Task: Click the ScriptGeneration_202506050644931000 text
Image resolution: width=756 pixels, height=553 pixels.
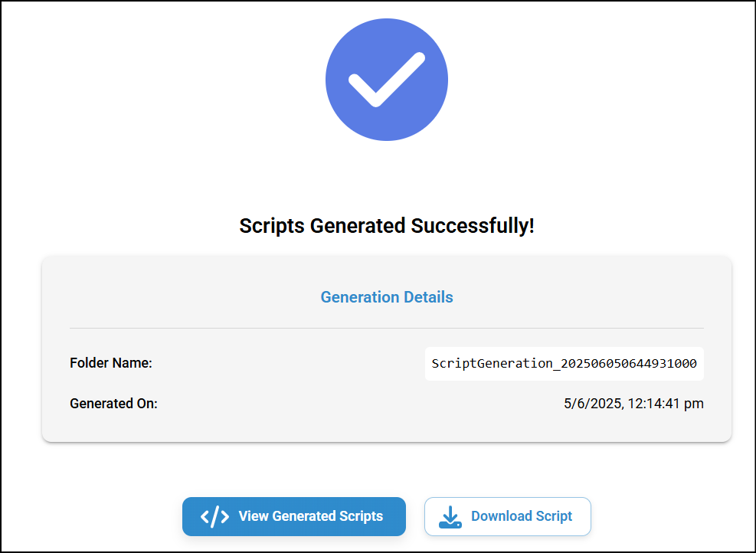Action: [x=564, y=364]
